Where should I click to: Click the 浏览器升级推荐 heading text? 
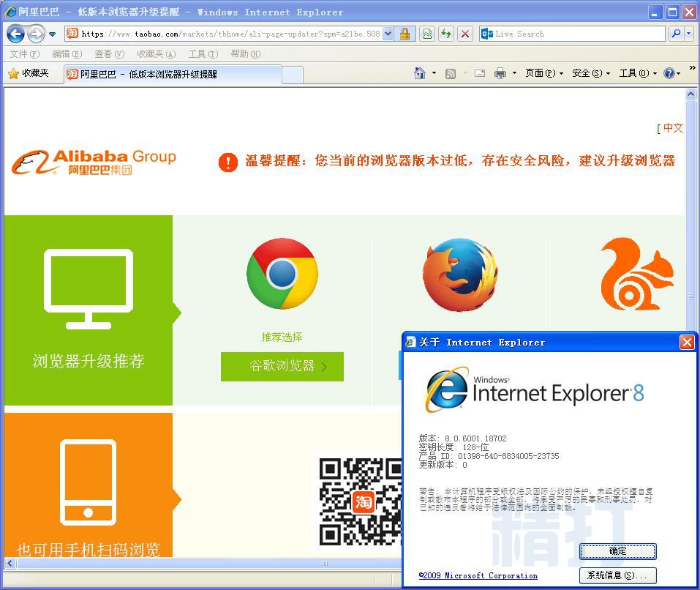pyautogui.click(x=89, y=361)
